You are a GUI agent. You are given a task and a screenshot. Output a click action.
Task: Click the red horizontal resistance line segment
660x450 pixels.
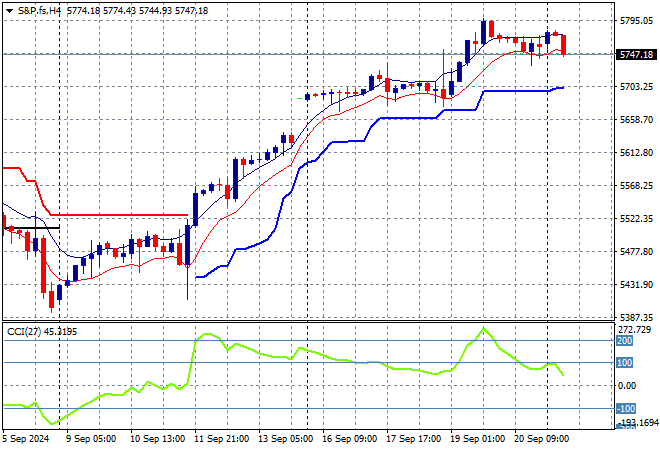pyautogui.click(x=120, y=214)
